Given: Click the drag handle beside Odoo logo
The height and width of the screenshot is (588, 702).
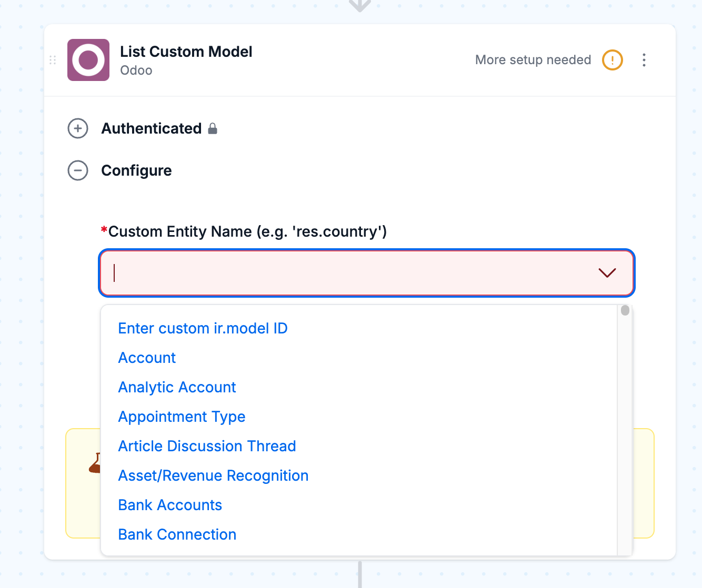Looking at the screenshot, I should [x=53, y=60].
